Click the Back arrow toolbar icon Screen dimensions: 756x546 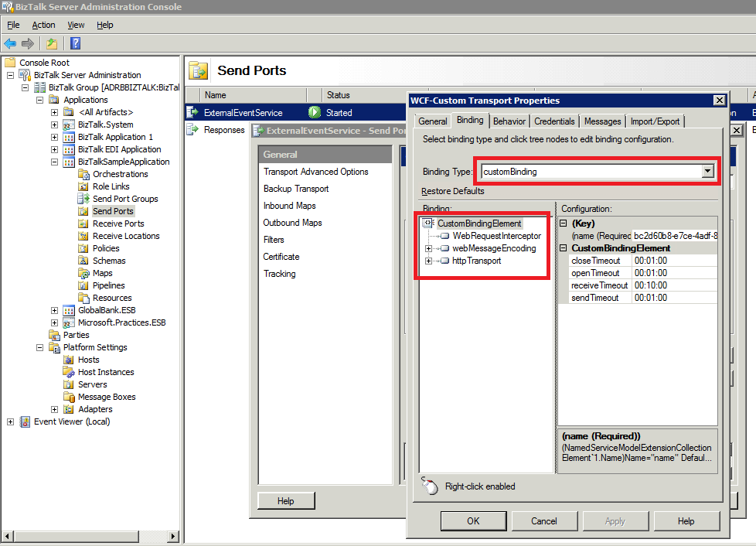10,43
